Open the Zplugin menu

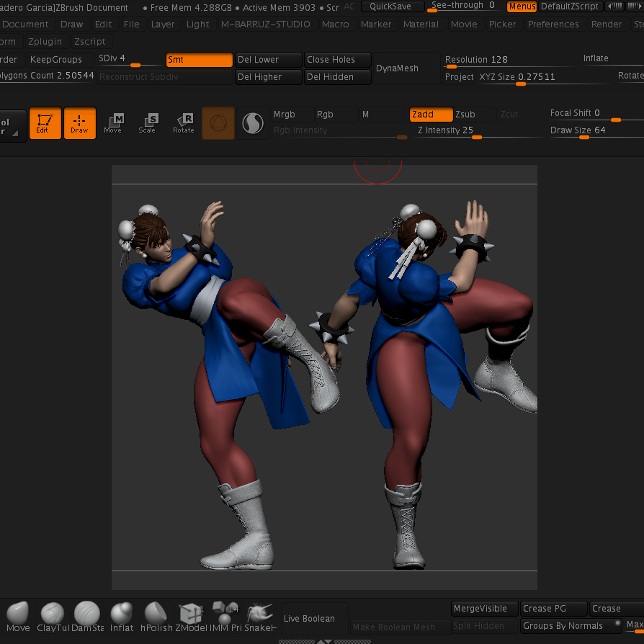coord(45,42)
